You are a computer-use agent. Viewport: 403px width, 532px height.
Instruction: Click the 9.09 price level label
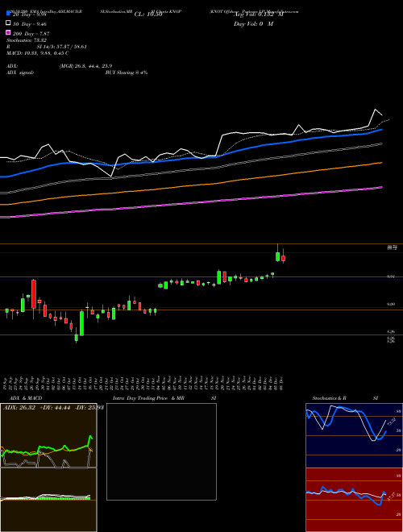(x=391, y=305)
